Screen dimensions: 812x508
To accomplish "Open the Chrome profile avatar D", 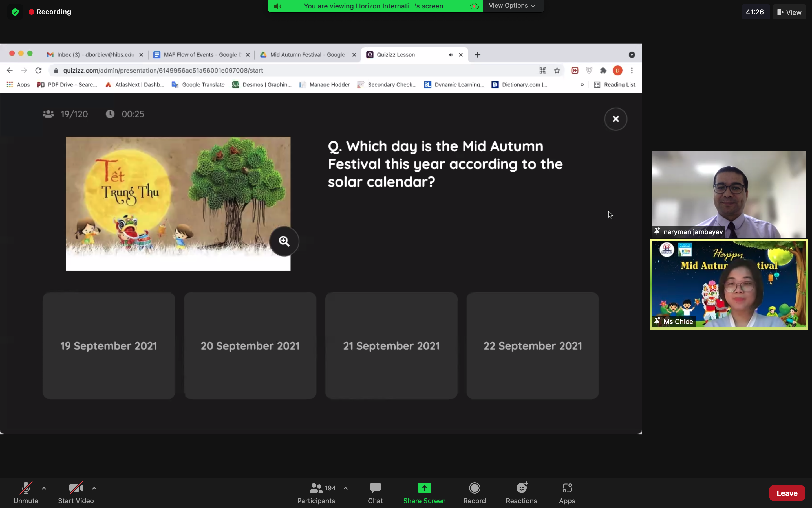I will click(617, 70).
